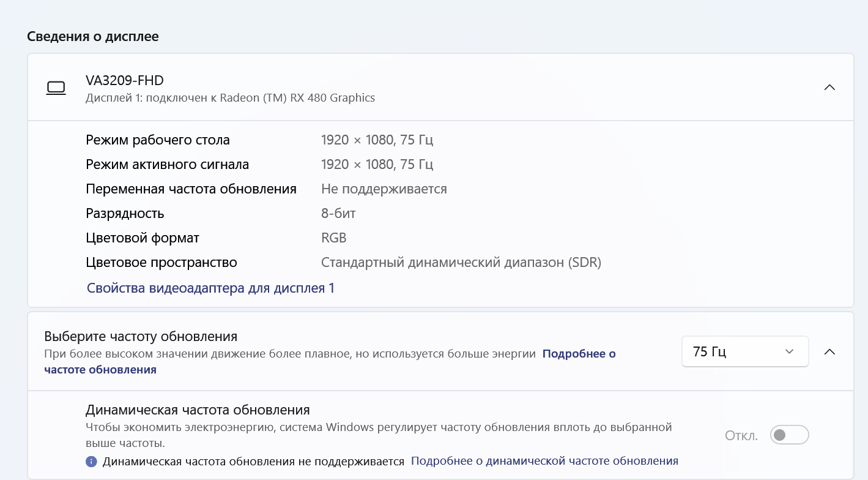
Task: Click the Radeon RX 480 Graphics subtitle
Action: [231, 98]
